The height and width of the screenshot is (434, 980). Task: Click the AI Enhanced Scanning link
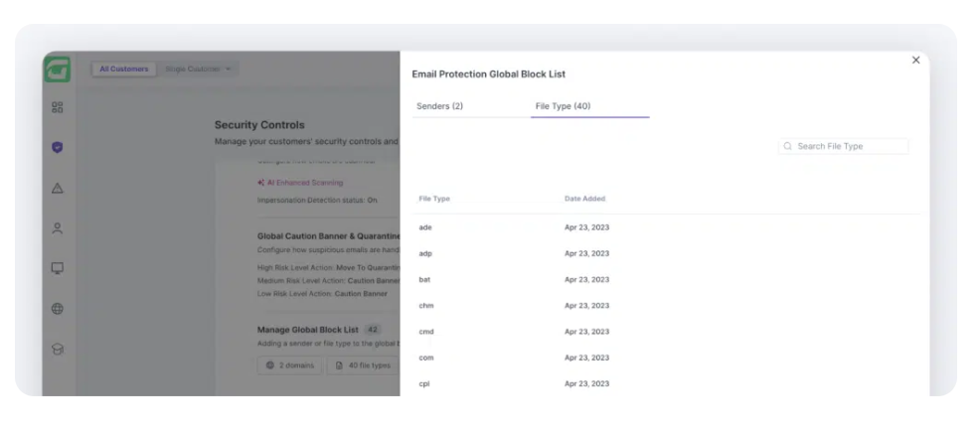click(300, 183)
